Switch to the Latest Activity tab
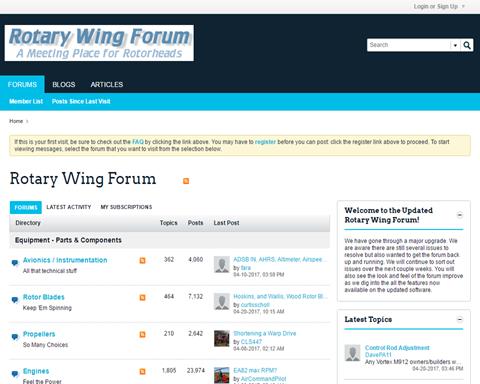Viewport: 480px width, 384px height. [69, 207]
